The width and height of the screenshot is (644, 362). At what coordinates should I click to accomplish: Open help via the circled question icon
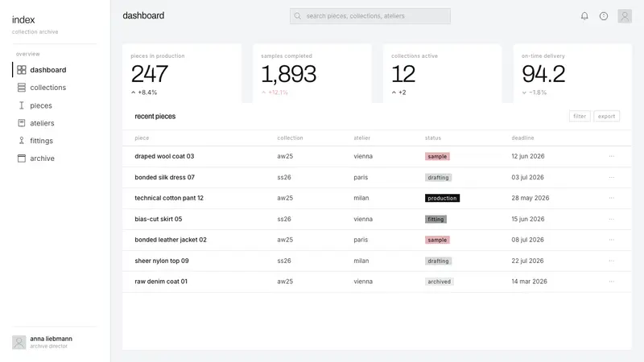tap(604, 16)
